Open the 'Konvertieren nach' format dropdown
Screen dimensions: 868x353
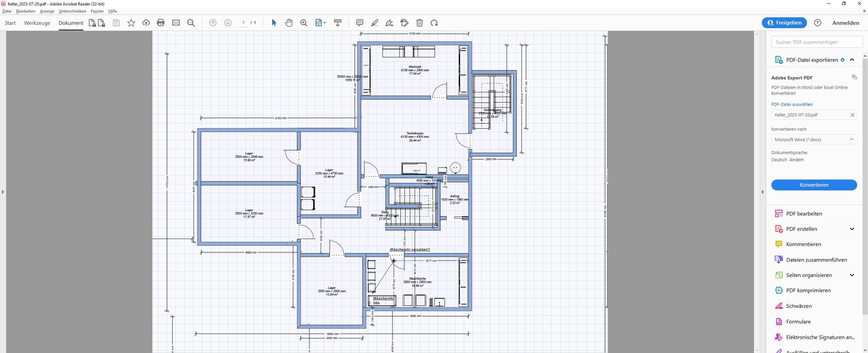coord(813,139)
